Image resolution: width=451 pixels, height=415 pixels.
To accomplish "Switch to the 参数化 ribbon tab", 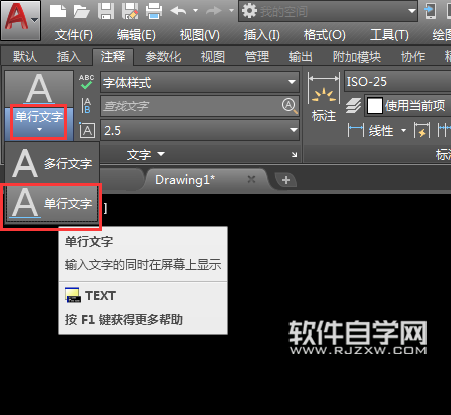I will tap(163, 57).
